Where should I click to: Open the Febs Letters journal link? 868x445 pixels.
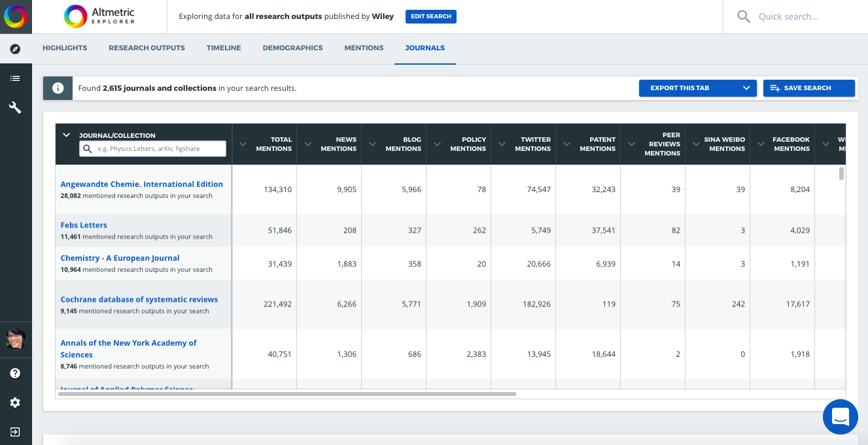point(84,225)
